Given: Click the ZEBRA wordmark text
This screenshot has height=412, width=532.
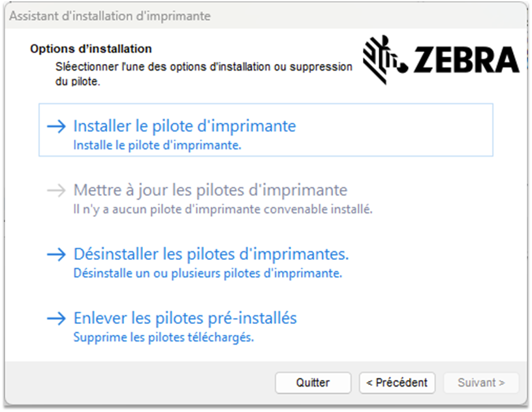Looking at the screenshot, I should pos(466,60).
